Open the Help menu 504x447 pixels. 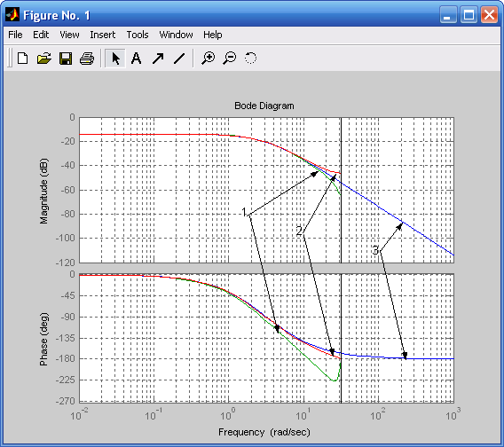pos(212,35)
